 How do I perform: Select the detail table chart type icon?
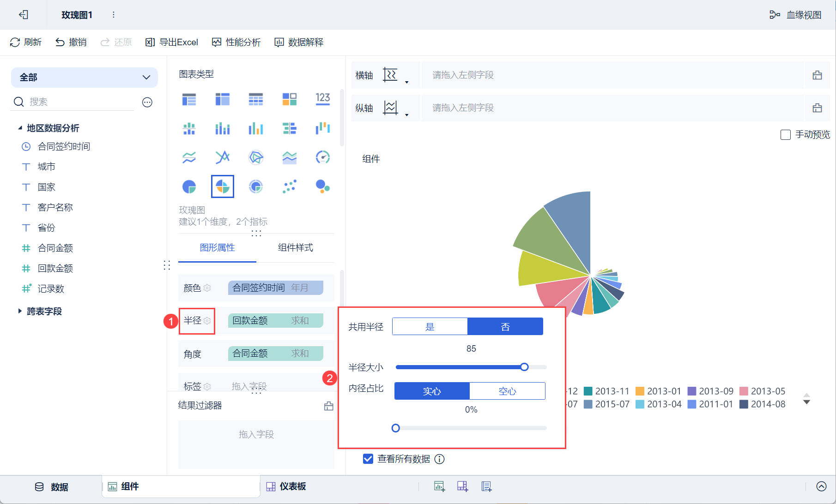click(256, 99)
